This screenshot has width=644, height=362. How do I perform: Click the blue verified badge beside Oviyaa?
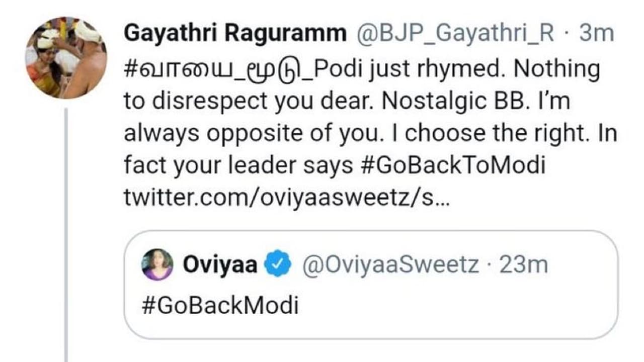[x=278, y=264]
